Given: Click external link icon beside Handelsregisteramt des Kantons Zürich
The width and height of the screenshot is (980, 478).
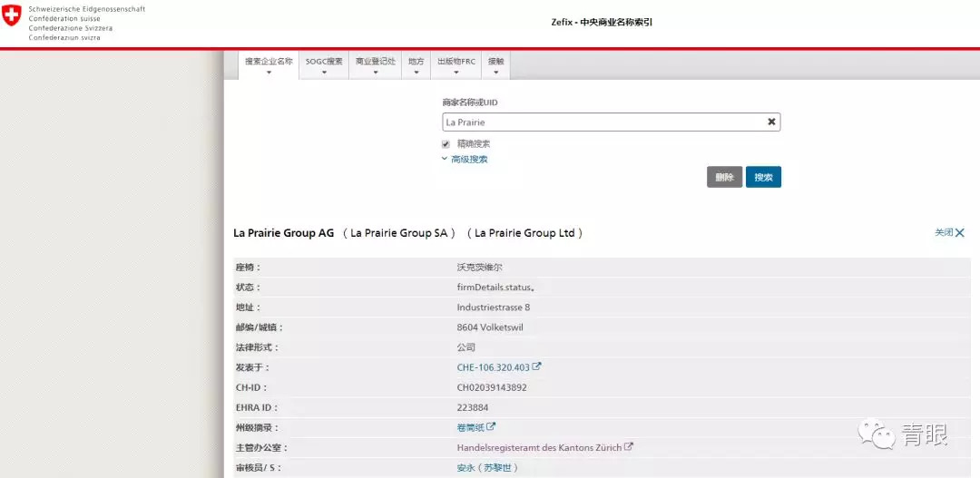Looking at the screenshot, I should point(629,447).
